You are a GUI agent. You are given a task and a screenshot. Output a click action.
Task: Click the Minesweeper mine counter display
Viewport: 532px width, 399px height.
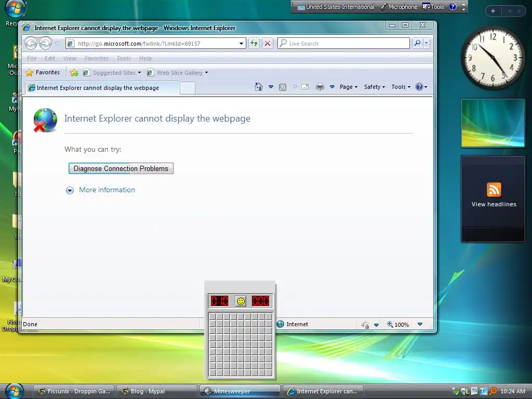point(220,301)
